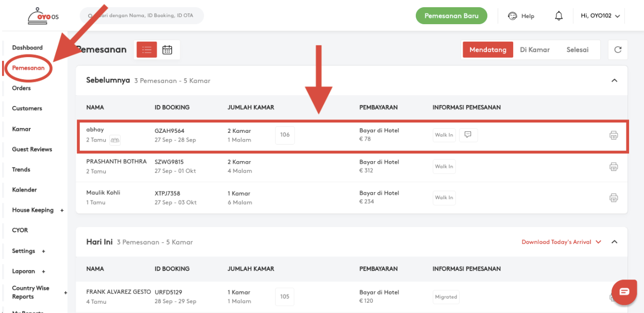The image size is (644, 313).
Task: Open Guest Reviews in sidebar
Action: point(32,149)
